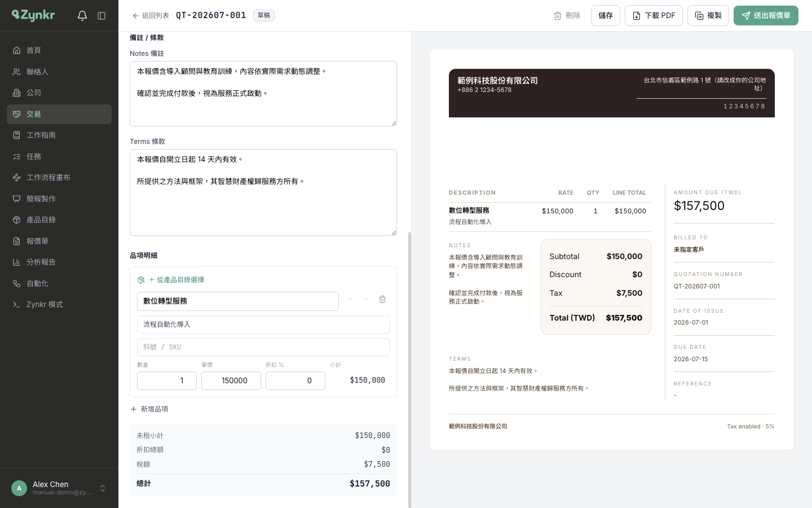Click the 產品目錄 cube icon

coord(17,220)
